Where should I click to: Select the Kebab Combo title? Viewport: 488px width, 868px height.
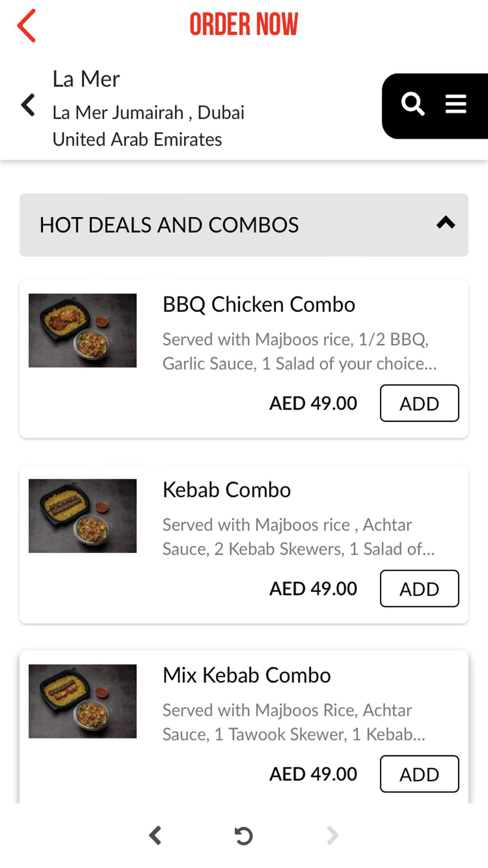226,490
